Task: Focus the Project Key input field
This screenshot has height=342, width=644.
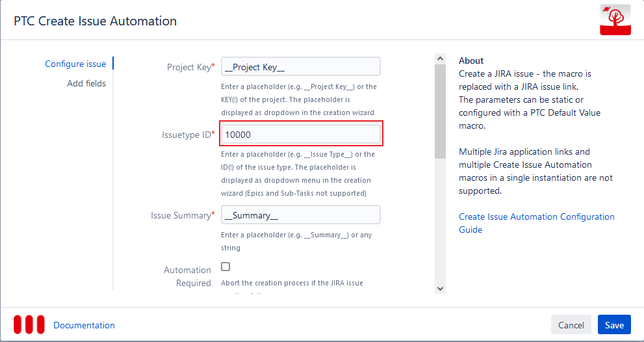Action: (x=300, y=67)
